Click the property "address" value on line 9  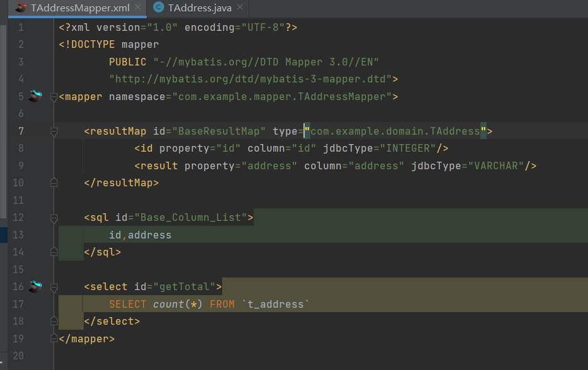click(x=269, y=165)
